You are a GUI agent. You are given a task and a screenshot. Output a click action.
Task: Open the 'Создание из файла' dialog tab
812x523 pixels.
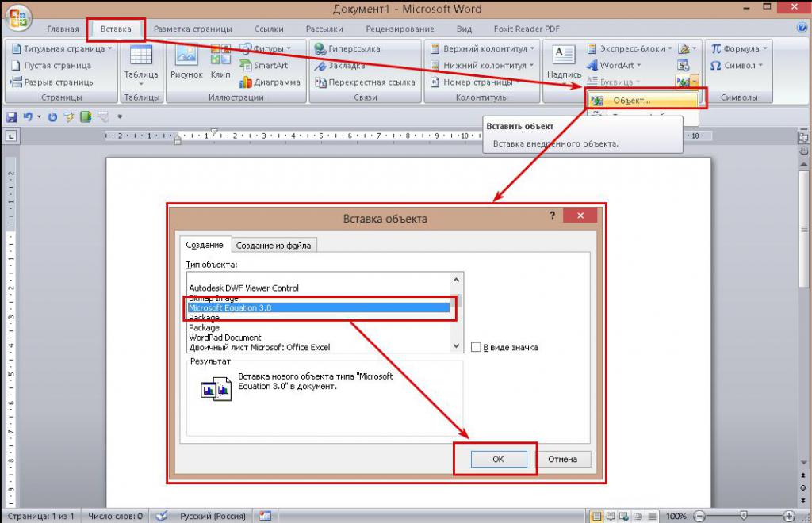point(274,245)
